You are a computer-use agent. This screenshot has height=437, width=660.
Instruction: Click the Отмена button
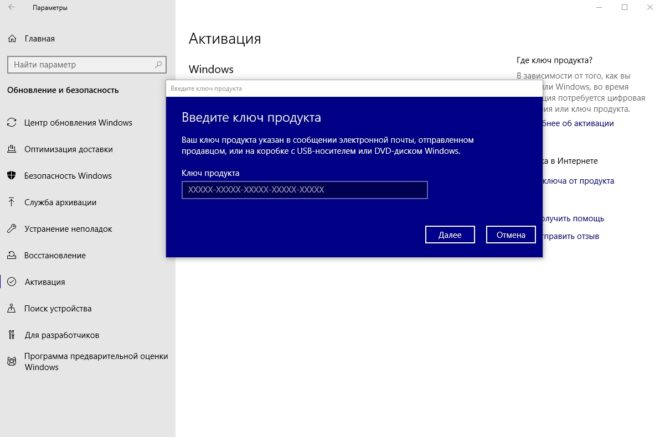pos(511,234)
